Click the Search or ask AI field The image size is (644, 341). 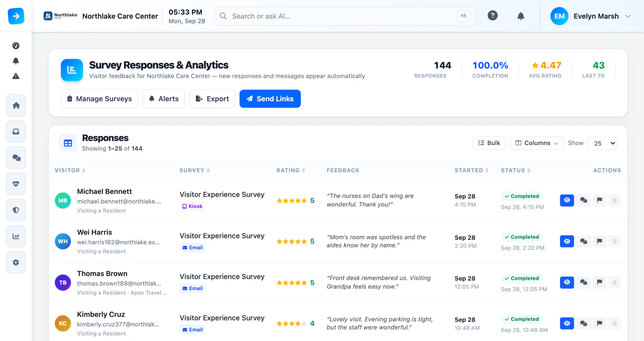[345, 16]
